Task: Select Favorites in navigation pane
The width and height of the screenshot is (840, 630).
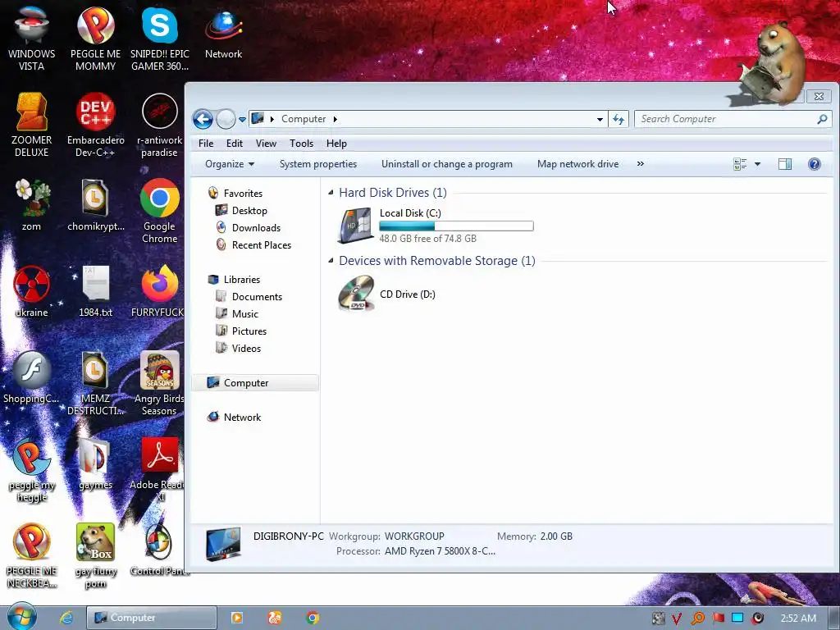Action: 235,193
